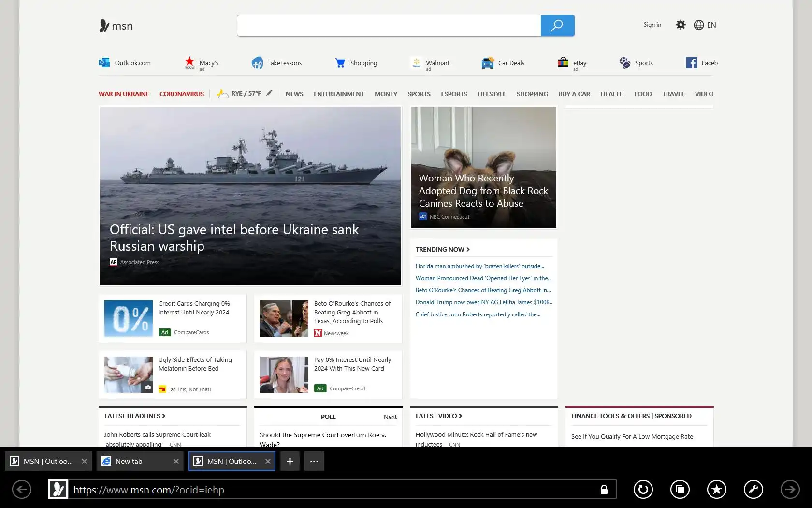Screen dimensions: 812x508
Task: Click the MSN search input field
Action: [389, 26]
